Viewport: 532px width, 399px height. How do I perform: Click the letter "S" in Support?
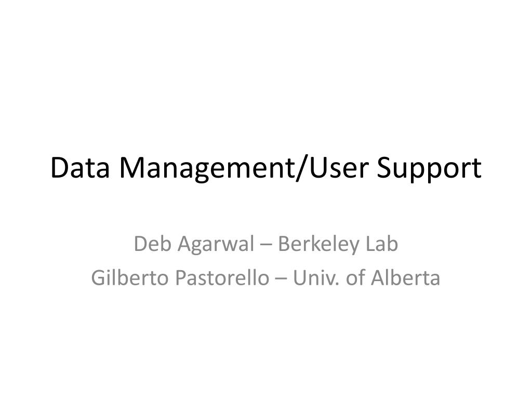pos(384,168)
